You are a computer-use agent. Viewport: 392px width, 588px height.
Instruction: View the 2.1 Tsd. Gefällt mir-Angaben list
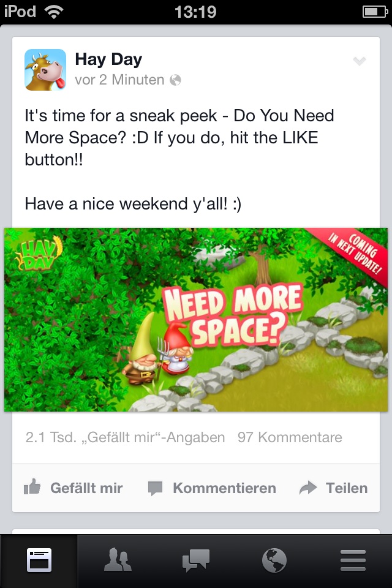(125, 437)
